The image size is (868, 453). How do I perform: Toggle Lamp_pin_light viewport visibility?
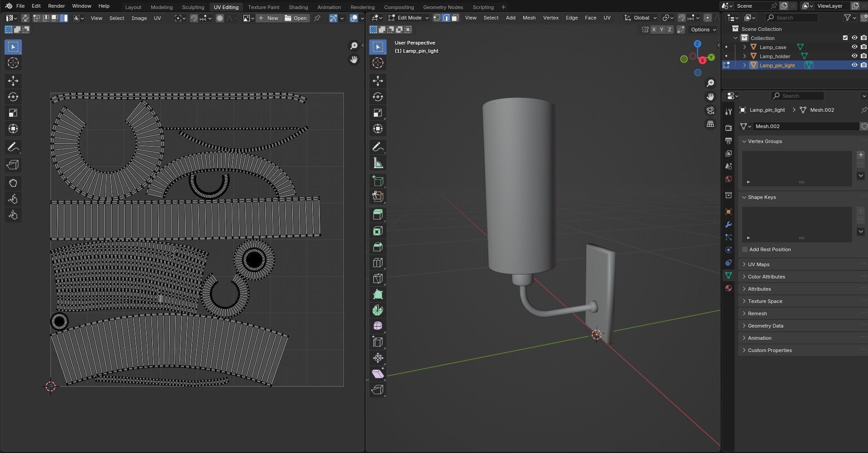pyautogui.click(x=854, y=65)
